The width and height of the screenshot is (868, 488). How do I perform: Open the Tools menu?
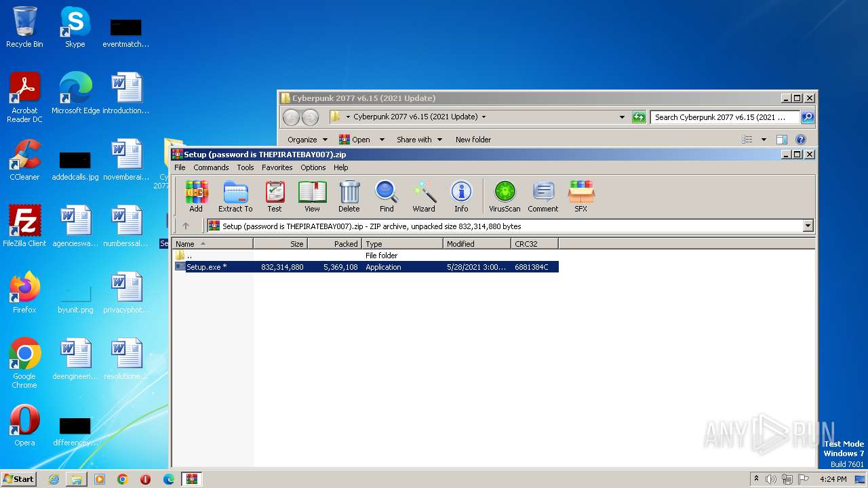click(x=245, y=167)
